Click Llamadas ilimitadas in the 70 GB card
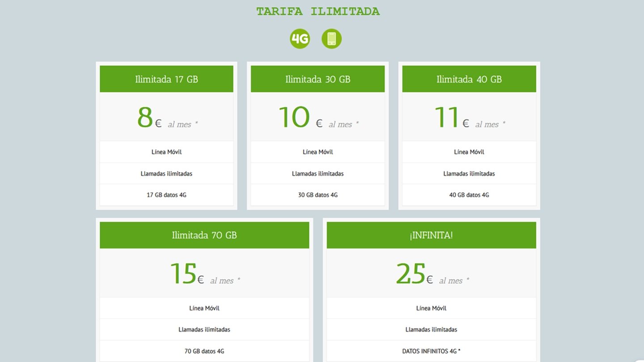The height and width of the screenshot is (362, 644). [204, 329]
